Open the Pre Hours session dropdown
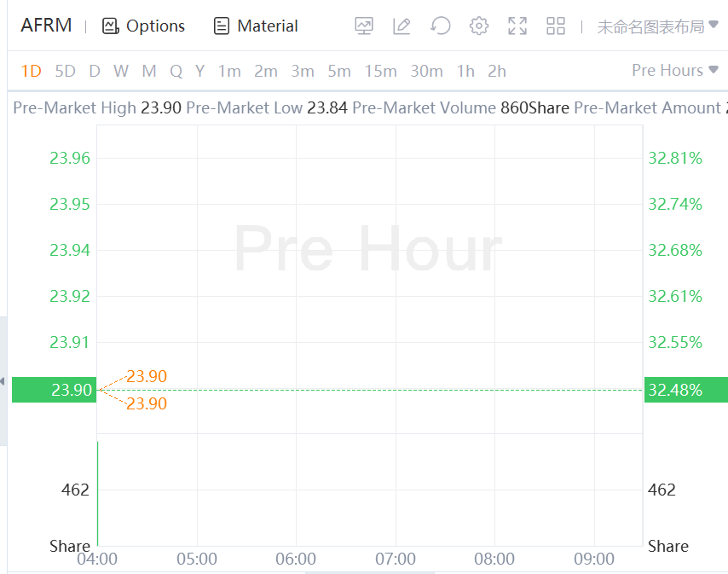Viewport: 728px width, 574px height. pyautogui.click(x=675, y=70)
